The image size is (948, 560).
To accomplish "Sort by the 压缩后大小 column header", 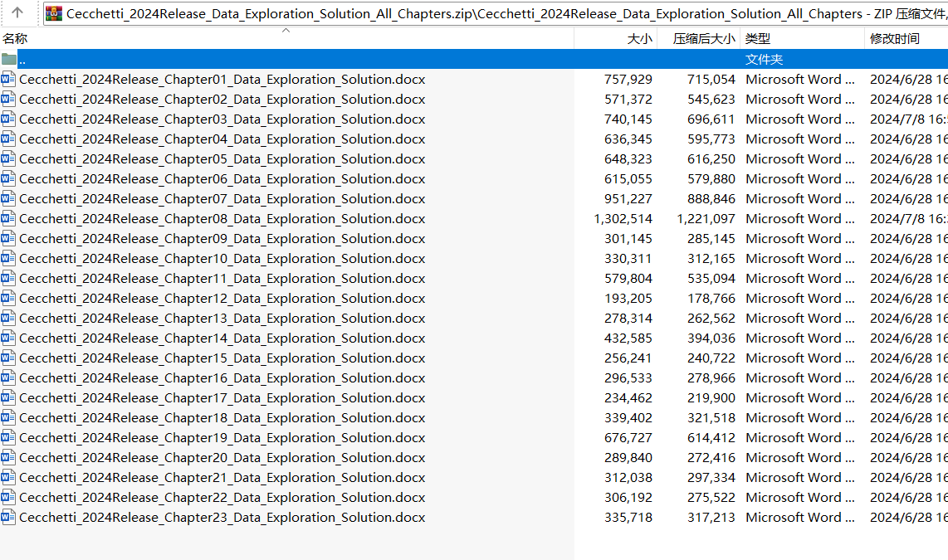I will pos(698,39).
